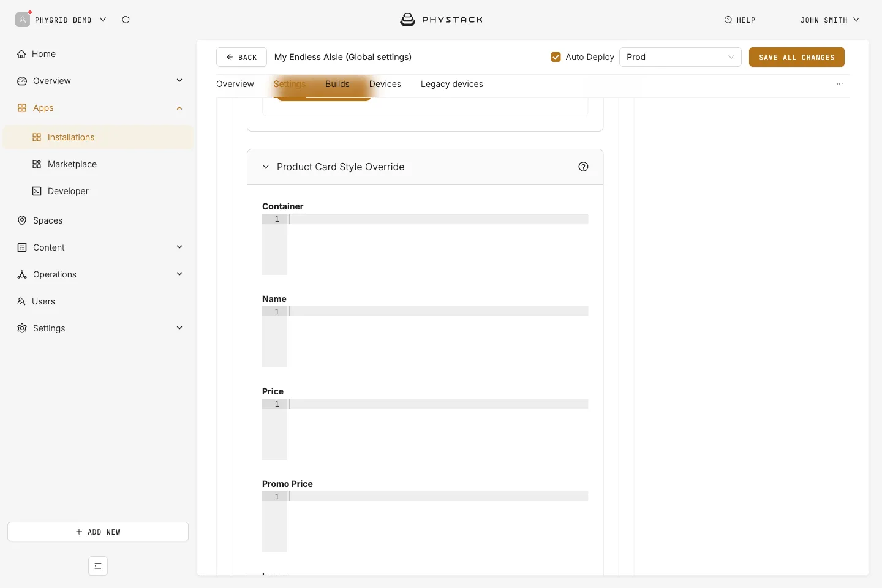Click the Operations nodes icon
Viewport: 882px width, 588px height.
click(22, 274)
